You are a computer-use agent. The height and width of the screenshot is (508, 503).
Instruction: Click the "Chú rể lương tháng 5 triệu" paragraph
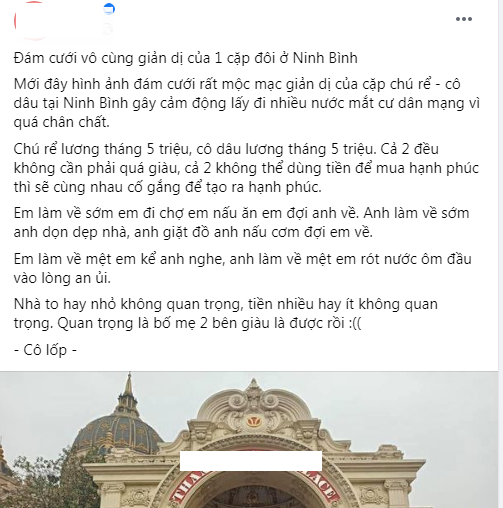[x=246, y=168]
